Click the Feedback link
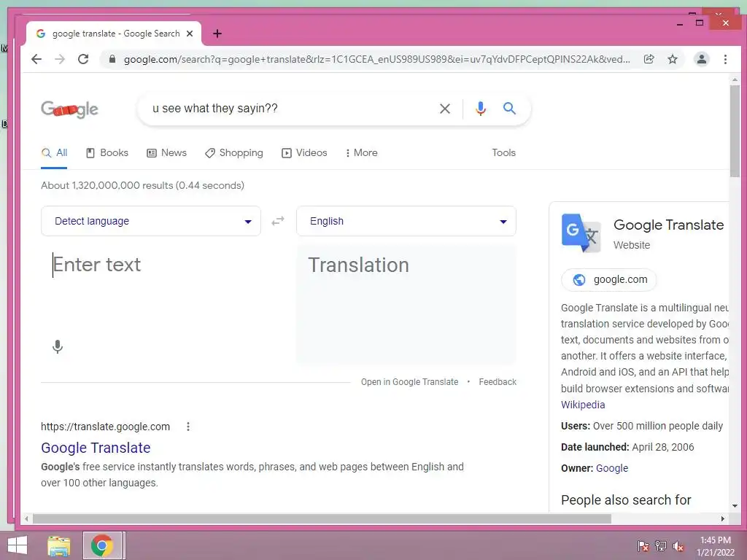This screenshot has height=560, width=747. coord(498,382)
